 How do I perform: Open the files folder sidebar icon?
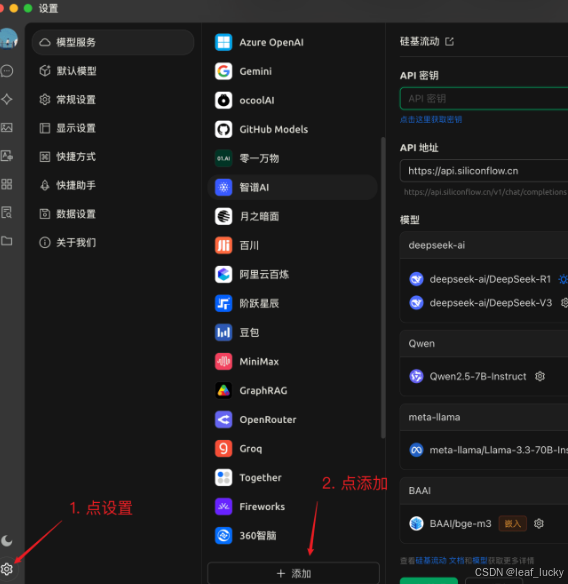point(7,241)
